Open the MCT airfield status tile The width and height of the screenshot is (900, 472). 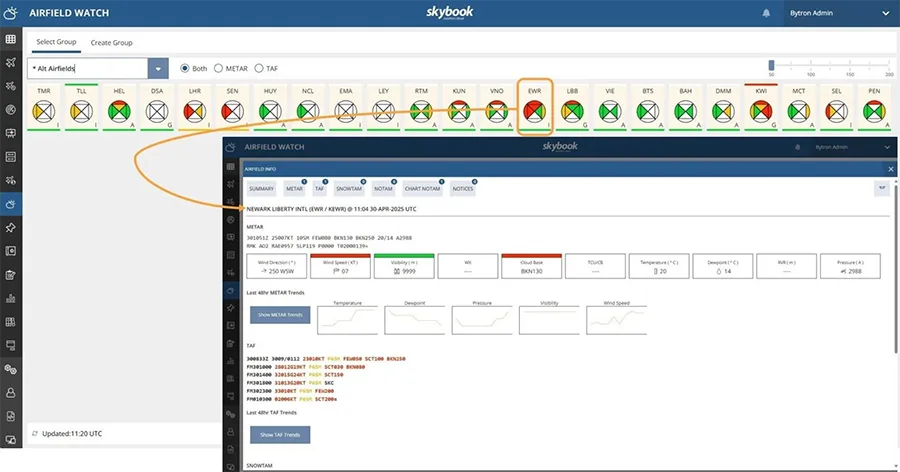pos(798,107)
